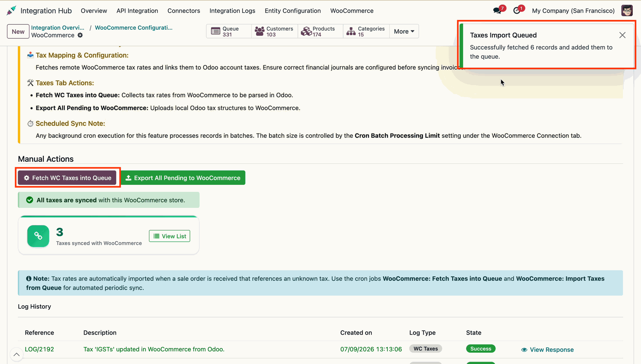Click Fetch WC Taxes into Queue
Screen dimensions: 641x364
[67, 178]
